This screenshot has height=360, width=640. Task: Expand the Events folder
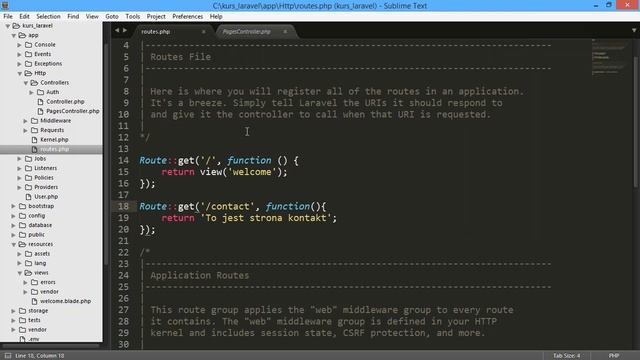click(20, 54)
